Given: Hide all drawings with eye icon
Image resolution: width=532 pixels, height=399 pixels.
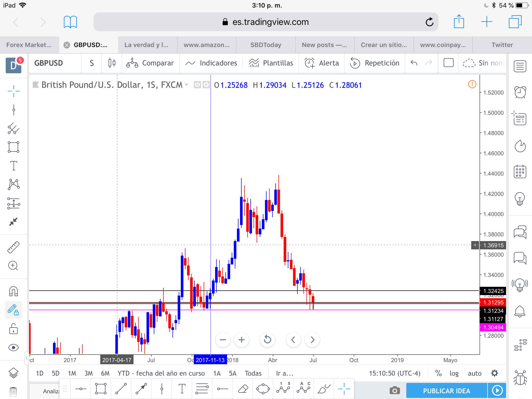Looking at the screenshot, I should [x=14, y=348].
